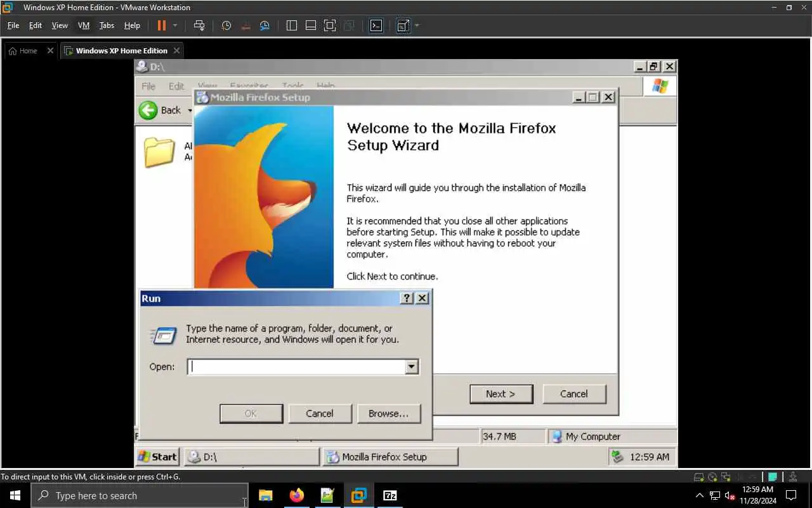812x508 pixels.
Task: Click the stretch guest display icon
Action: 403,25
